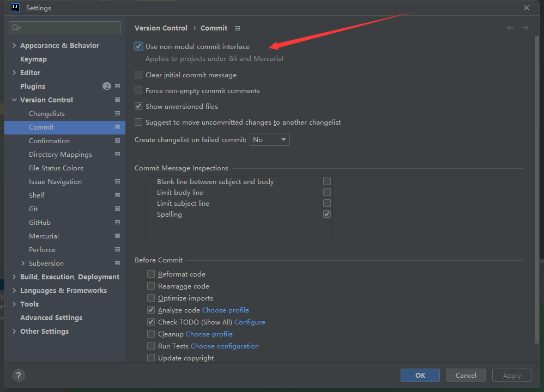This screenshot has width=544, height=392.
Task: Click inside the settings search field
Action: (x=64, y=27)
